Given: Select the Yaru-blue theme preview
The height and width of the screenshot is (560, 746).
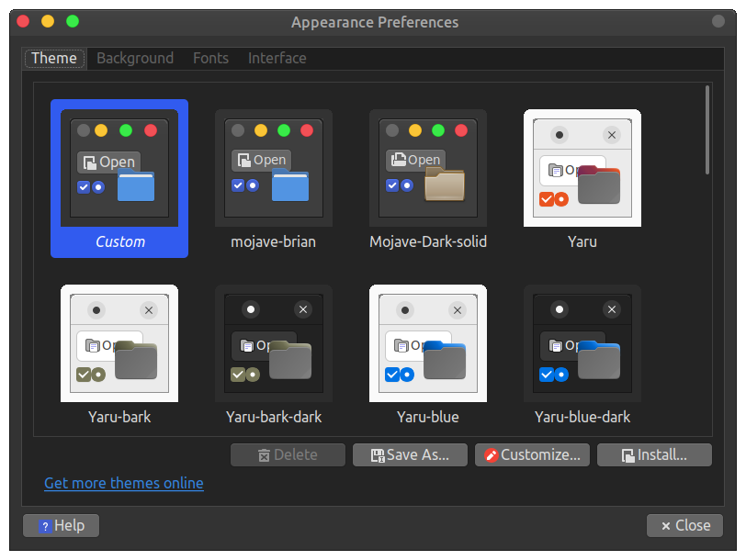Looking at the screenshot, I should [428, 343].
